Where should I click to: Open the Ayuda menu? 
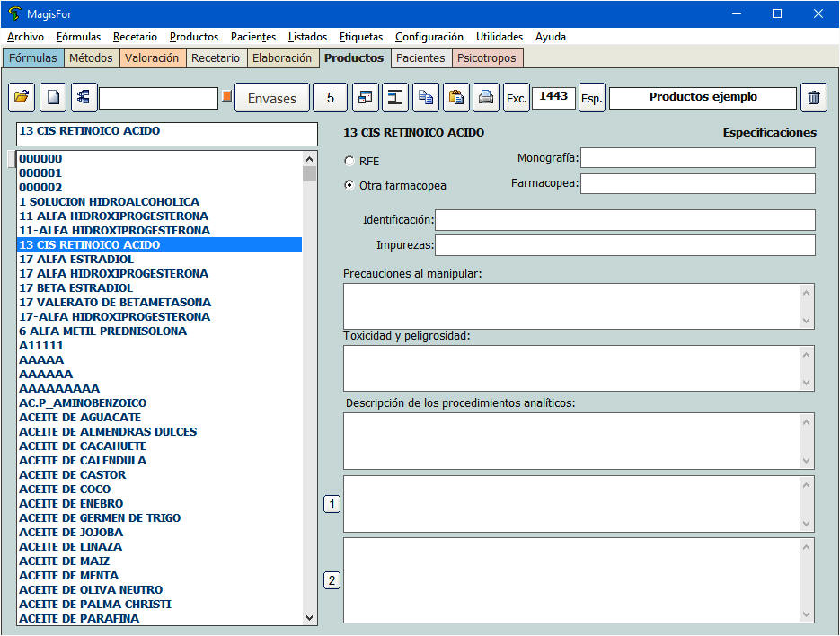tap(551, 37)
